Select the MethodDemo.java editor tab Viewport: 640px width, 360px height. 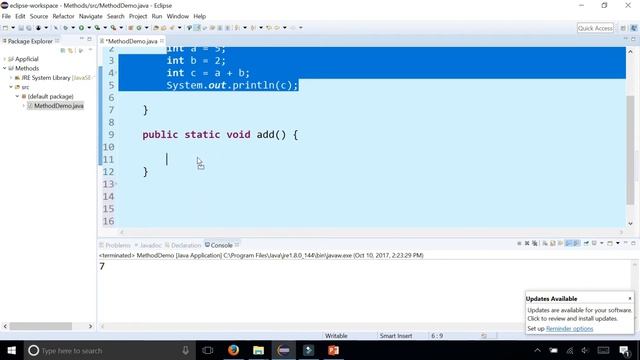pos(131,41)
